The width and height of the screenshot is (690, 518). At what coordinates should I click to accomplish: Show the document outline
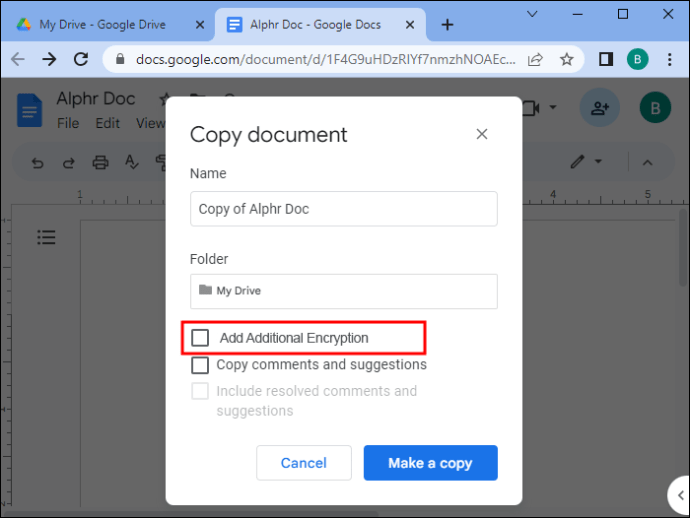click(x=46, y=237)
